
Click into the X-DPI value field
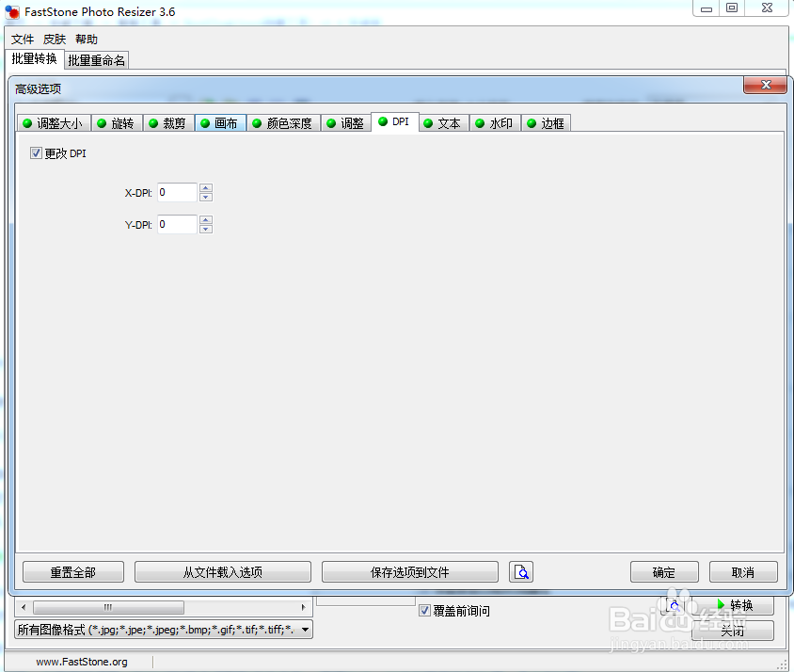pyautogui.click(x=177, y=193)
